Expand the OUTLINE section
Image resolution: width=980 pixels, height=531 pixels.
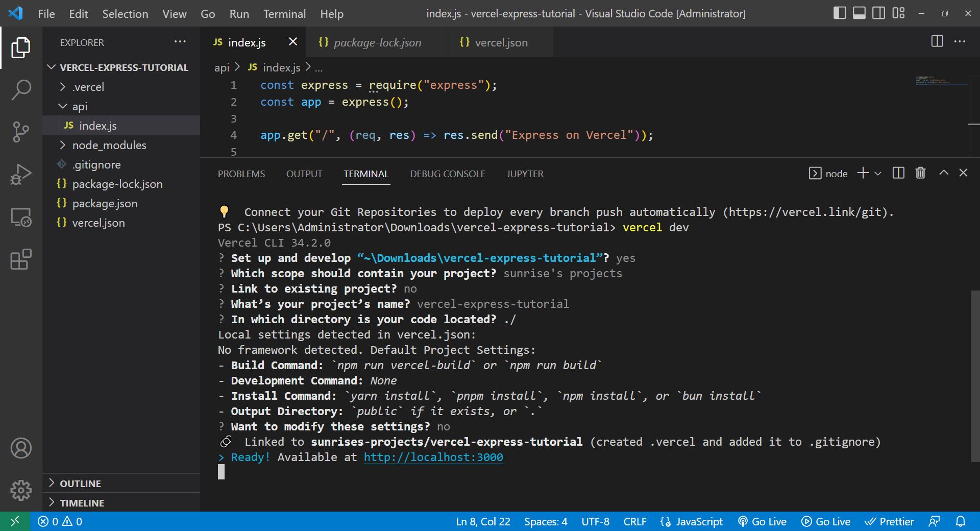click(121, 483)
